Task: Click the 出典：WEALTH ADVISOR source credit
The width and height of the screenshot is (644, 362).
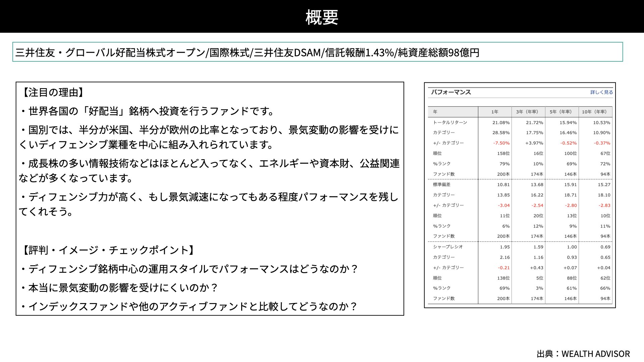Action: click(583, 354)
